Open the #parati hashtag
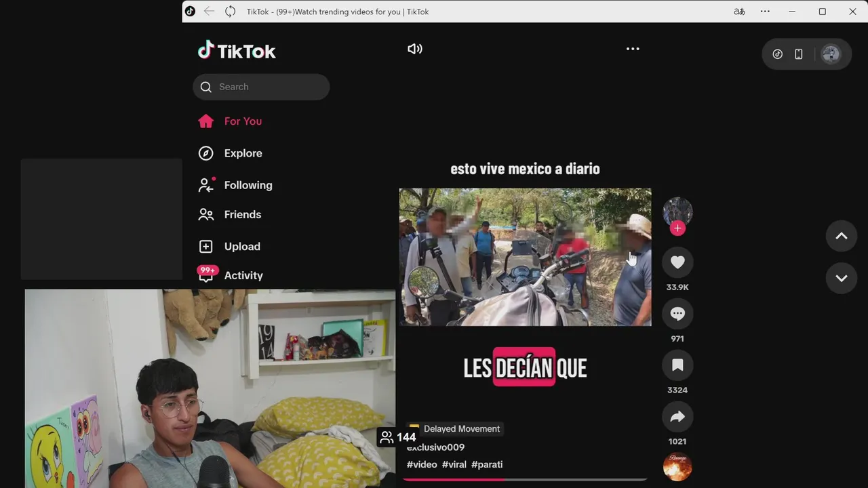Screen dimensions: 868x488 click(x=487, y=464)
